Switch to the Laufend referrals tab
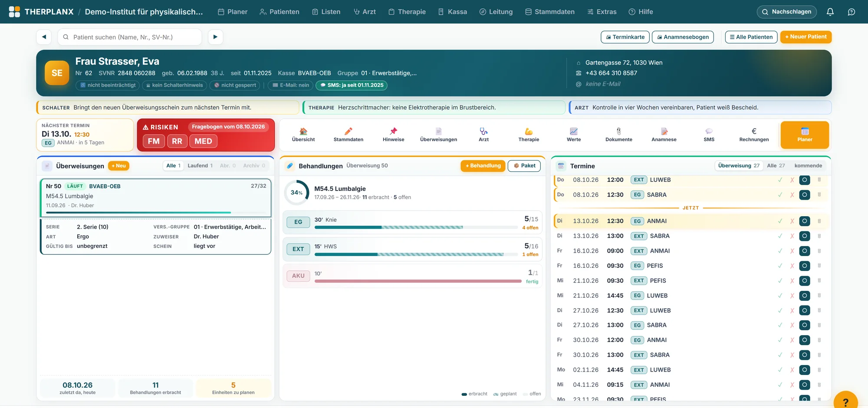Image resolution: width=868 pixels, height=408 pixels. 200,166
